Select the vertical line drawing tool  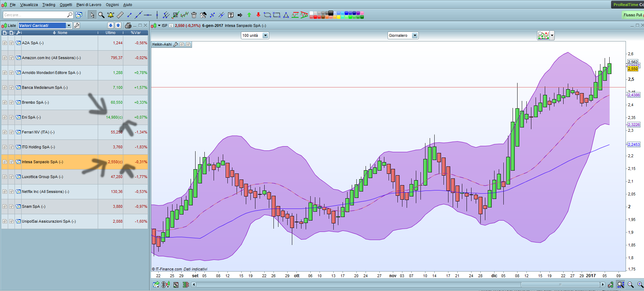pyautogui.click(x=157, y=15)
